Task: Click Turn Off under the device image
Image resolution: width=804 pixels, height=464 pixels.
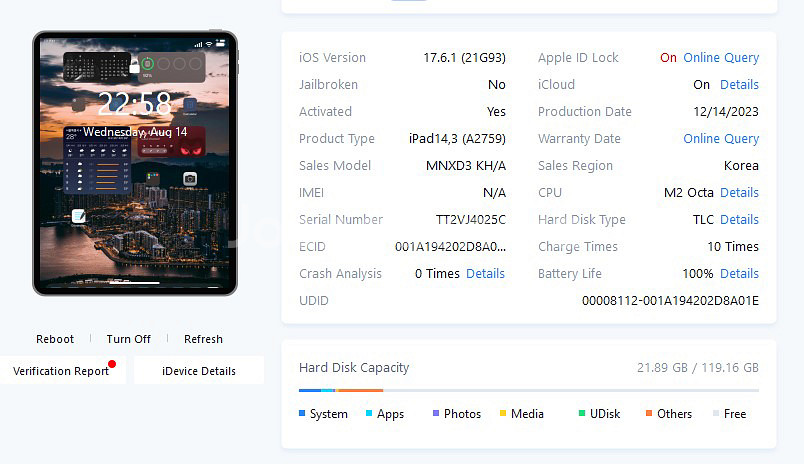Action: tap(128, 339)
